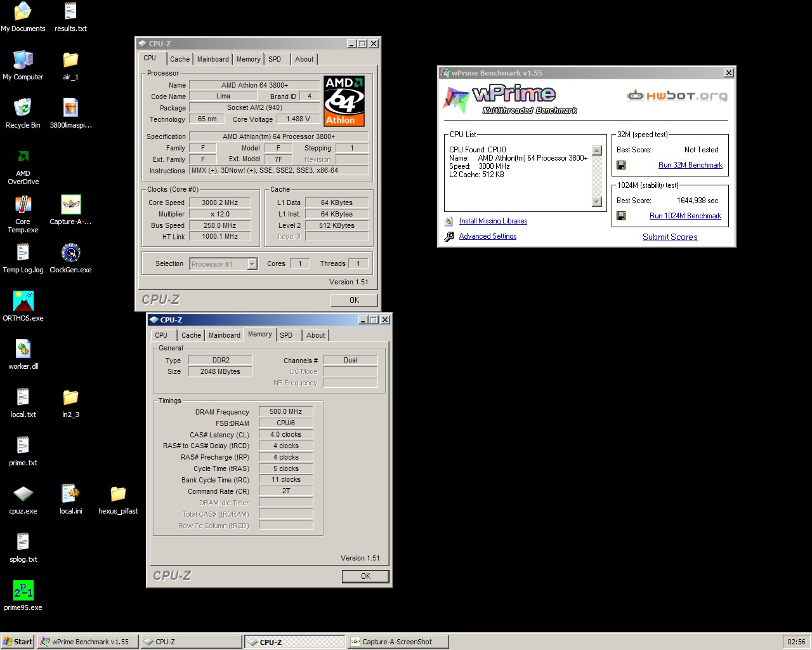The height and width of the screenshot is (650, 812).
Task: Click the AMD Athlon 64 logo
Action: [x=344, y=101]
